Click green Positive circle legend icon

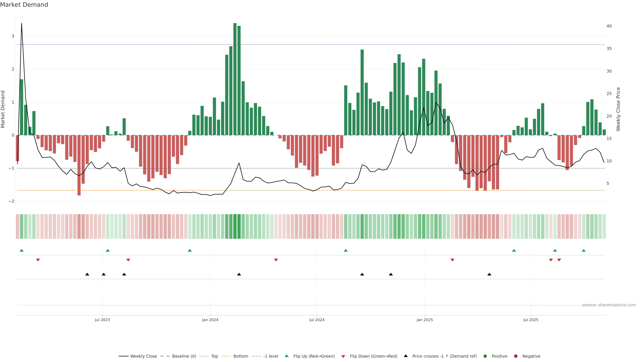tap(485, 356)
